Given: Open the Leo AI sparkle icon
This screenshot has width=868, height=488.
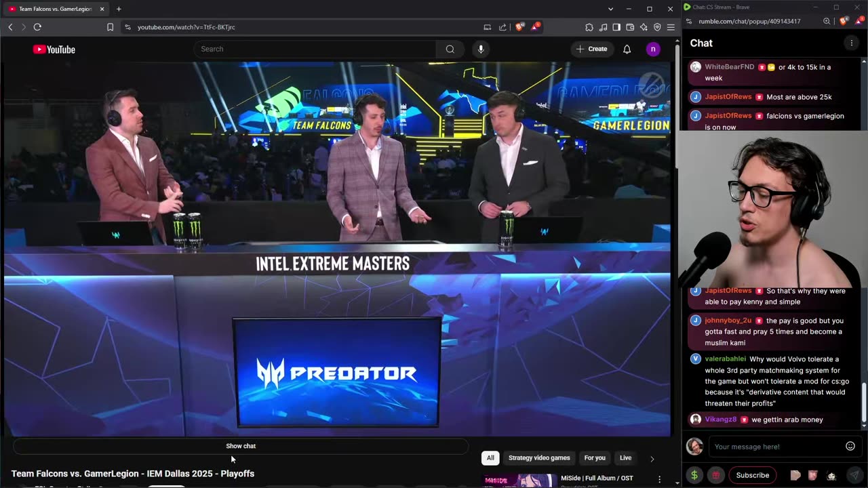Looking at the screenshot, I should pos(644,27).
